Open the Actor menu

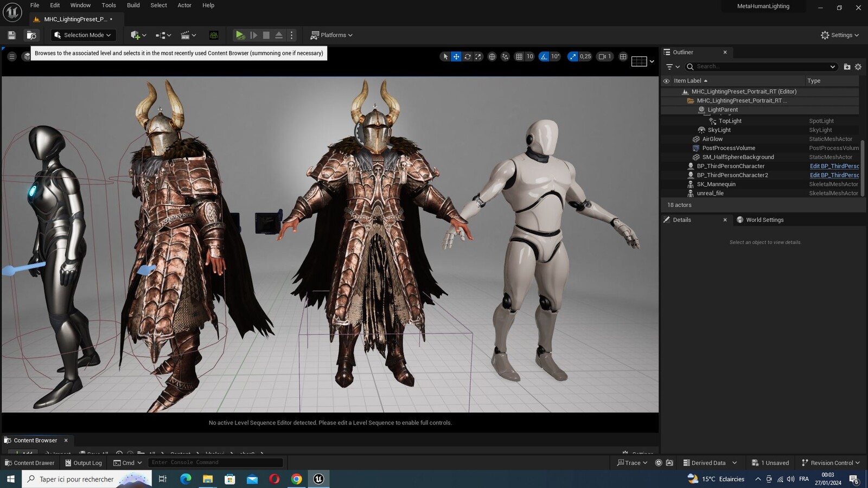point(184,5)
